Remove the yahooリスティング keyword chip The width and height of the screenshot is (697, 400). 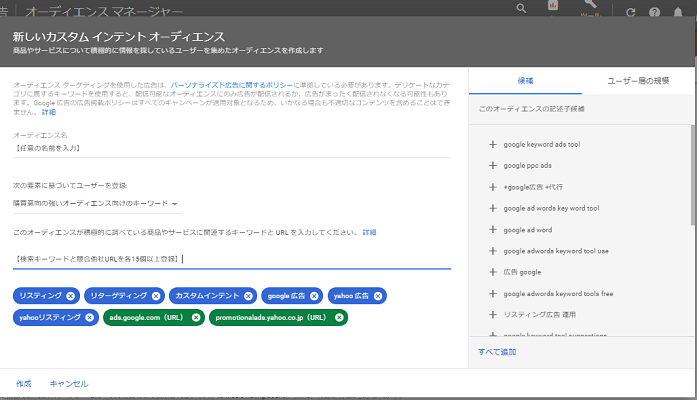pyautogui.click(x=90, y=317)
